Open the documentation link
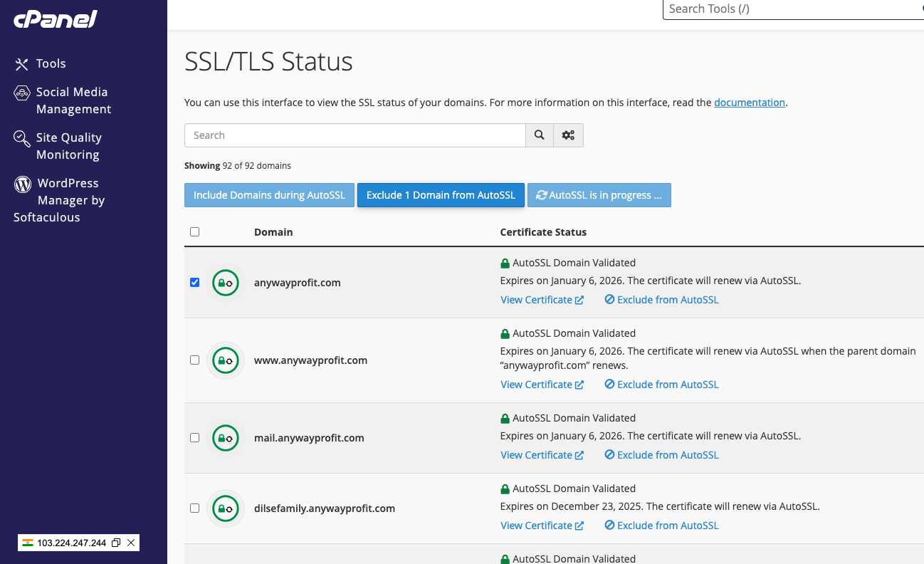The image size is (924, 564). click(749, 103)
